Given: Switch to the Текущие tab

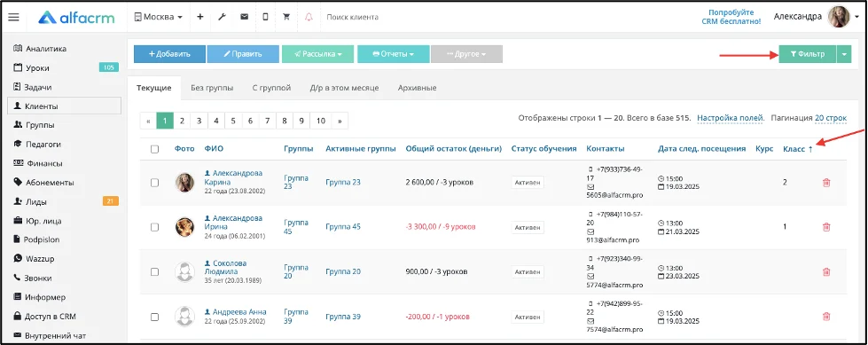Looking at the screenshot, I should [x=154, y=88].
